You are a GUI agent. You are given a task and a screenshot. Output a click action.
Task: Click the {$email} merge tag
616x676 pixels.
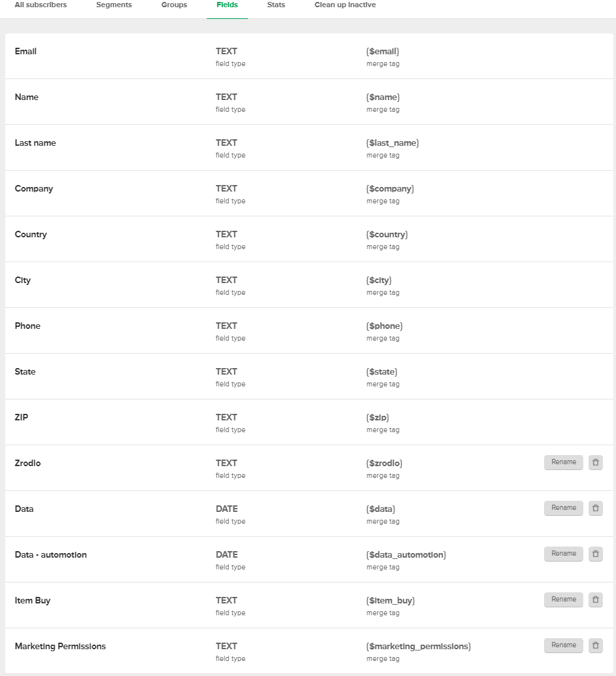click(x=383, y=51)
